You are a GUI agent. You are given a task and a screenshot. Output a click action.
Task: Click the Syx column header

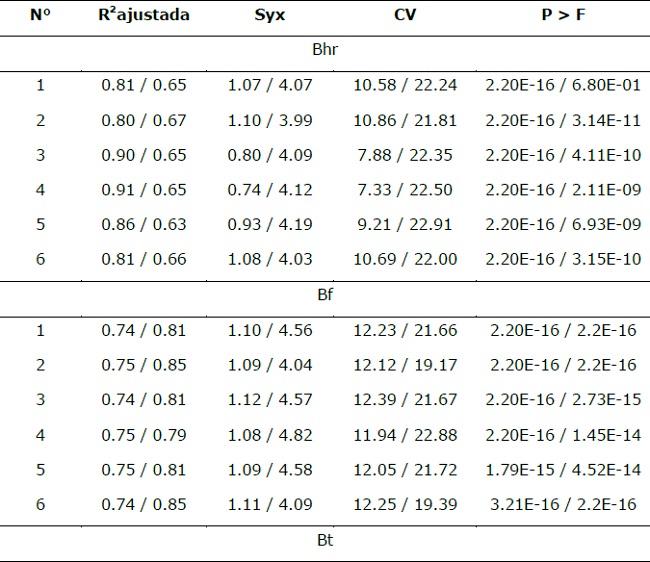pos(270,16)
